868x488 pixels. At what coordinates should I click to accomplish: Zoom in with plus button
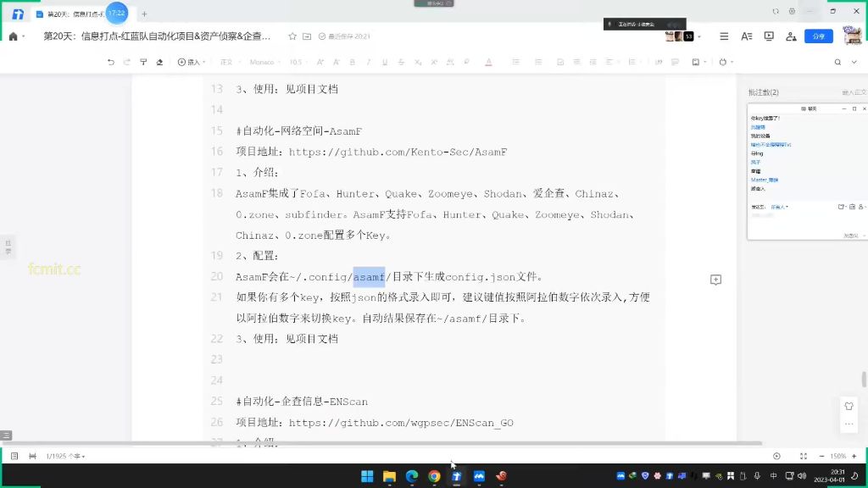coord(854,456)
